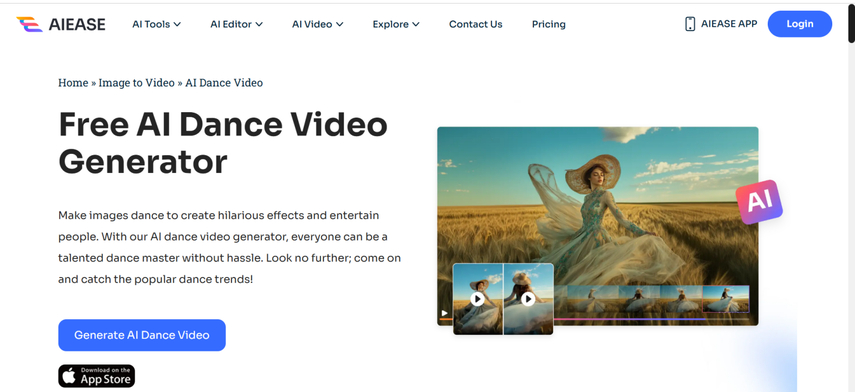Expand the Explore dropdown menu

click(396, 24)
